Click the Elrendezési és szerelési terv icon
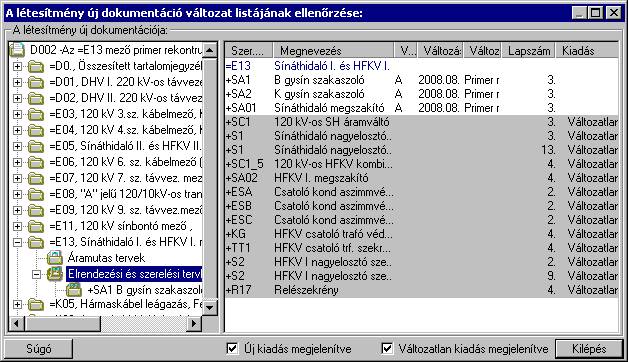Viewport: 628px width, 362px height. (x=54, y=274)
